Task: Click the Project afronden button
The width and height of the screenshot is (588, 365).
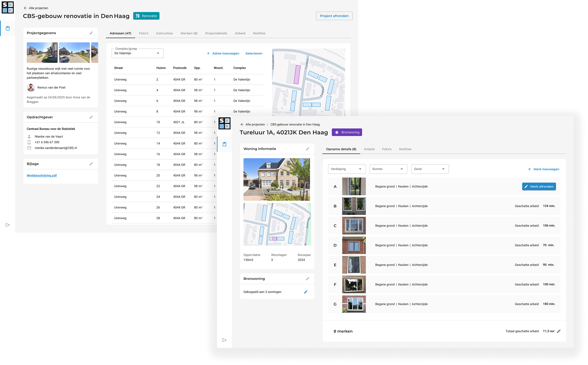Action: click(x=334, y=16)
